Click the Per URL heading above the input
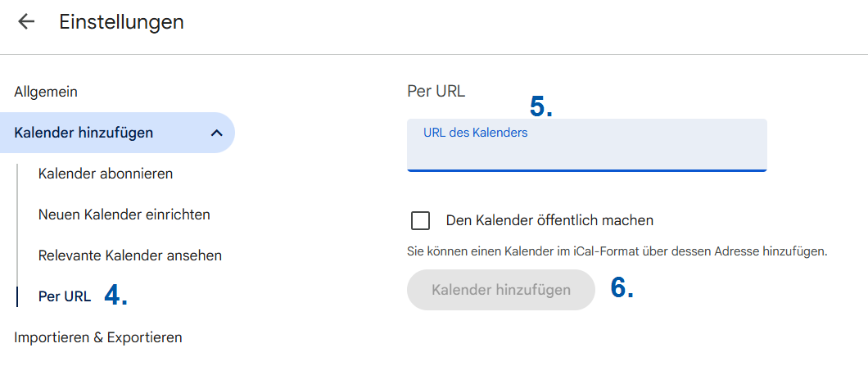The height and width of the screenshot is (366, 868). coord(436,91)
